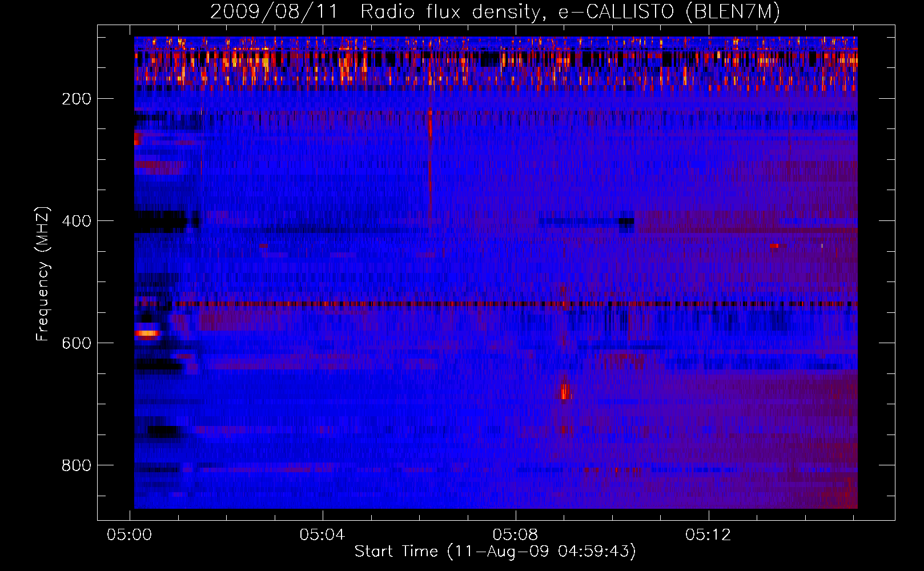Click the 05:12 time axis label
Image resolution: width=924 pixels, height=571 pixels.
point(709,534)
